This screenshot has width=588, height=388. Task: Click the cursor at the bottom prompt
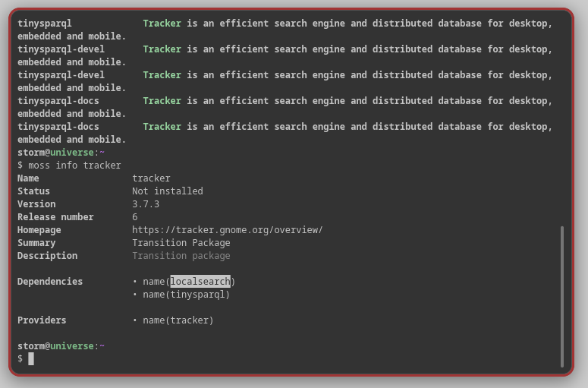pos(31,358)
